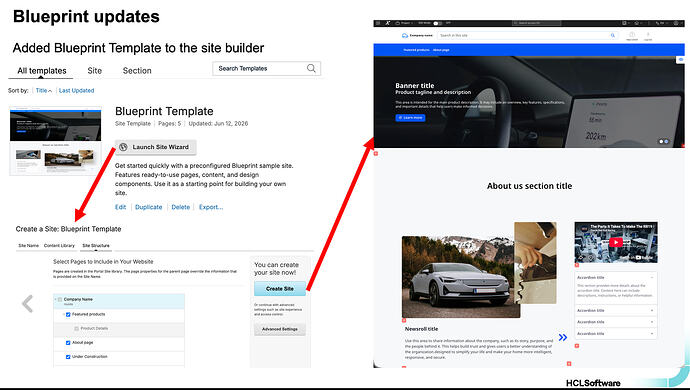The height and width of the screenshot is (390, 690).
Task: Expand the first Accordion title item
Action: (x=615, y=278)
